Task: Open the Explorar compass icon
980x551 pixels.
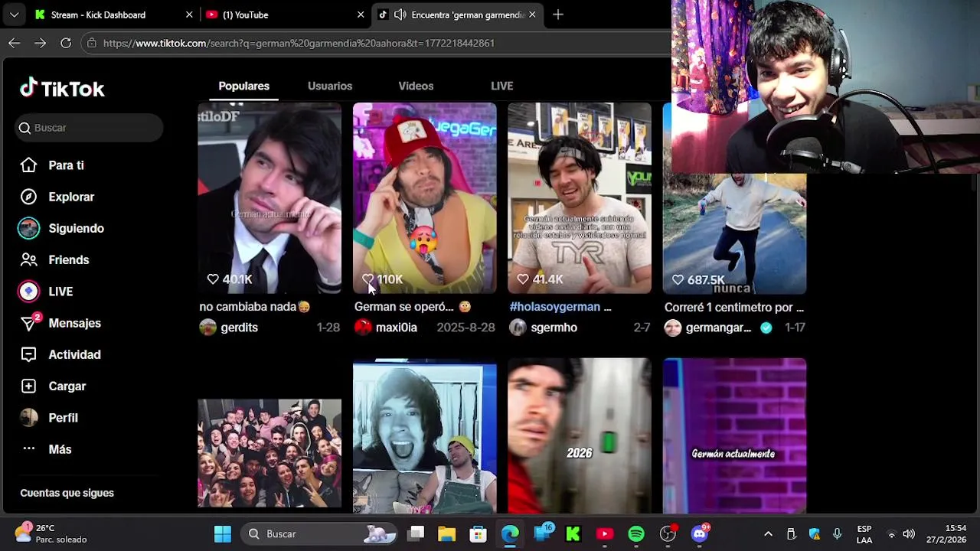Action: point(28,197)
